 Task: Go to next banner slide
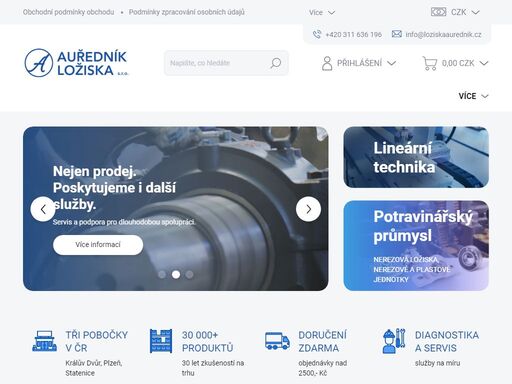(x=308, y=209)
